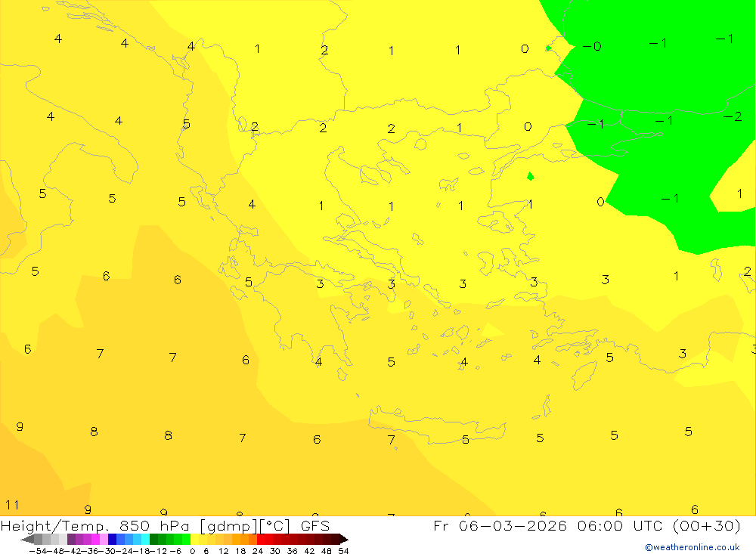Click the "36" legend scale label
Image resolution: width=756 pixels, height=554 pixels.
point(292,551)
